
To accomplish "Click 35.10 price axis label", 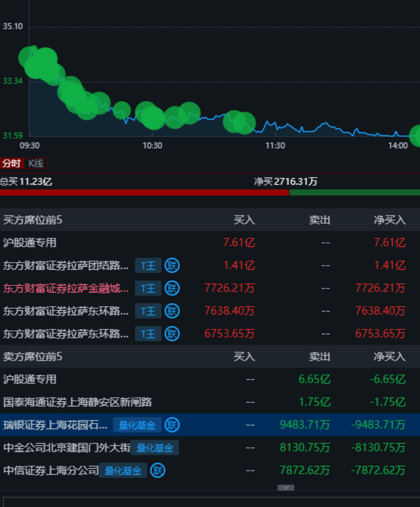I will 13,26.
